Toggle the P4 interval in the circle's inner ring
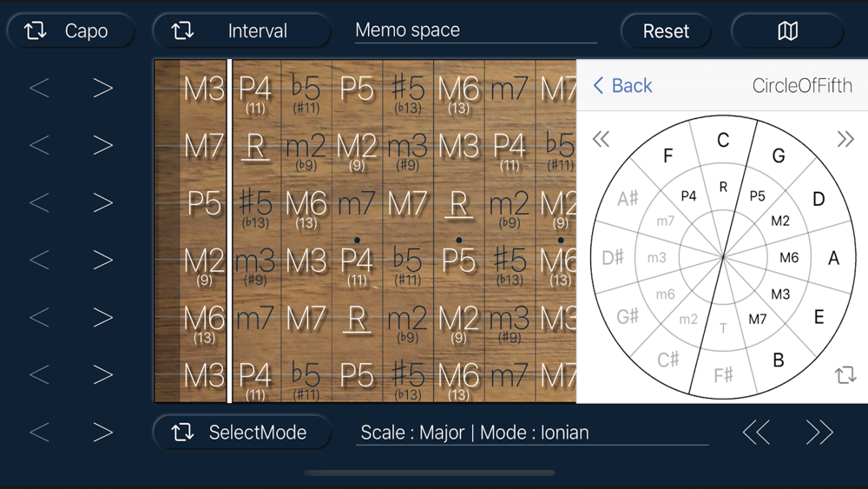This screenshot has height=489, width=868. point(688,196)
